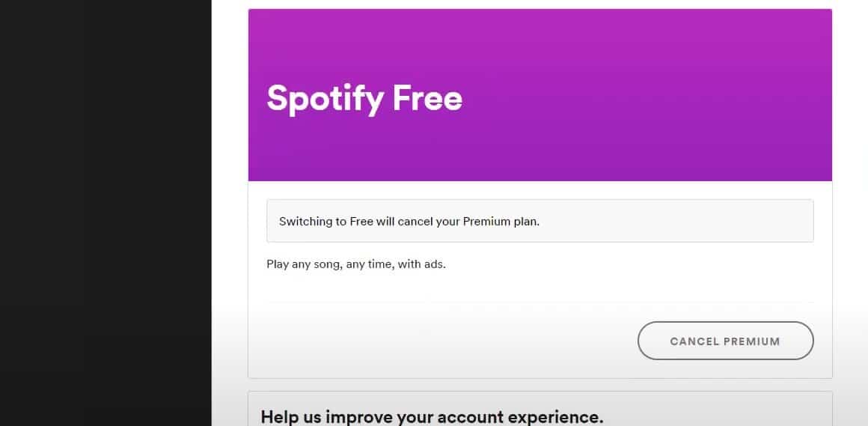Click the divider line above Cancel Premium
This screenshot has width=868, height=426.
(x=540, y=302)
